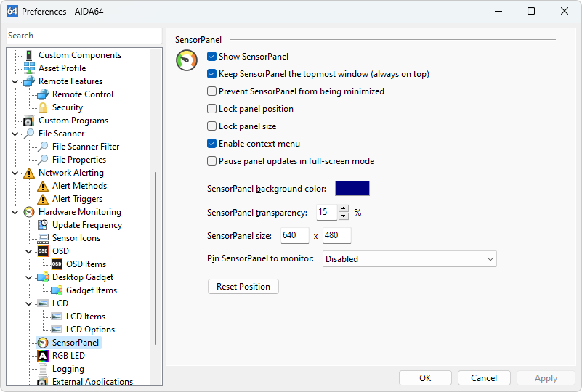This screenshot has height=392, width=582.
Task: Click the Desktop Gadget icon
Action: pyautogui.click(x=43, y=277)
